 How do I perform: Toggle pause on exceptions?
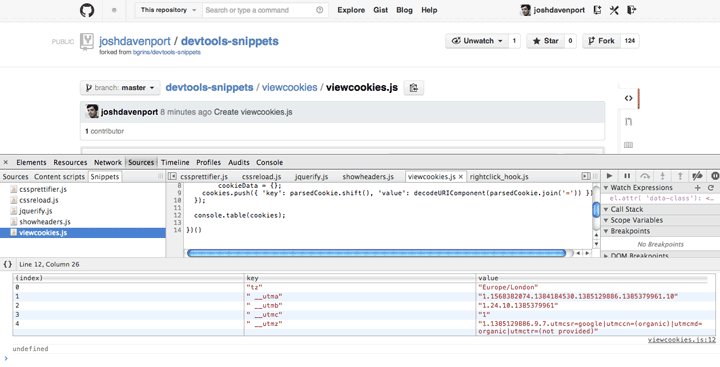tap(715, 176)
